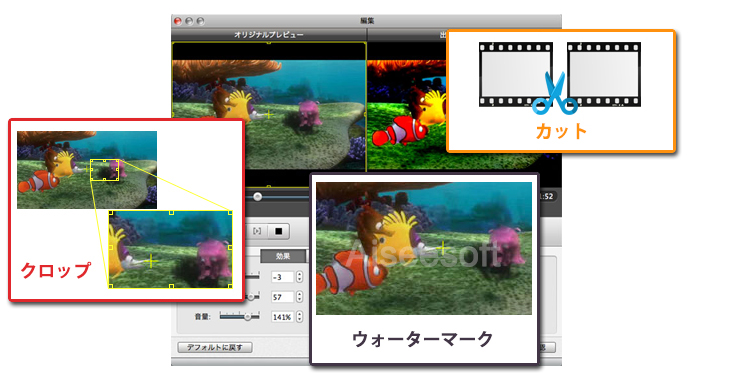Screen dimensions: 732x380
Task: Click the black square stop button
Action: [279, 231]
